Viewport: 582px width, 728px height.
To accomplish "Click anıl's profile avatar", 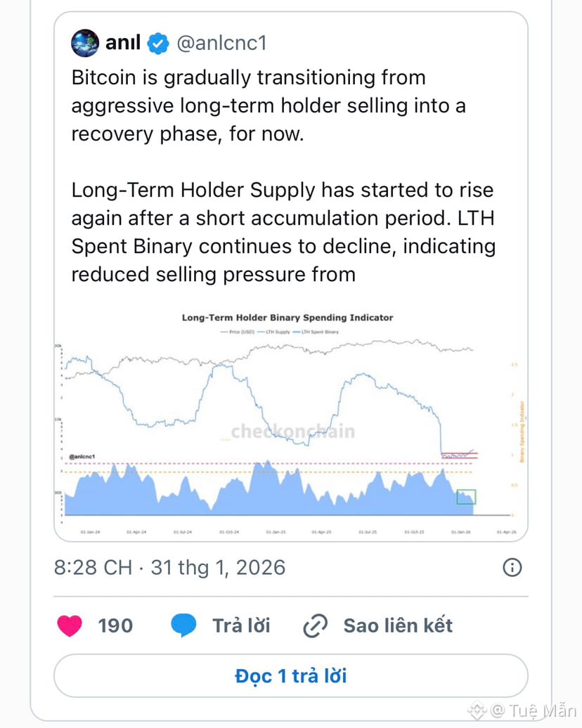I will click(x=85, y=44).
